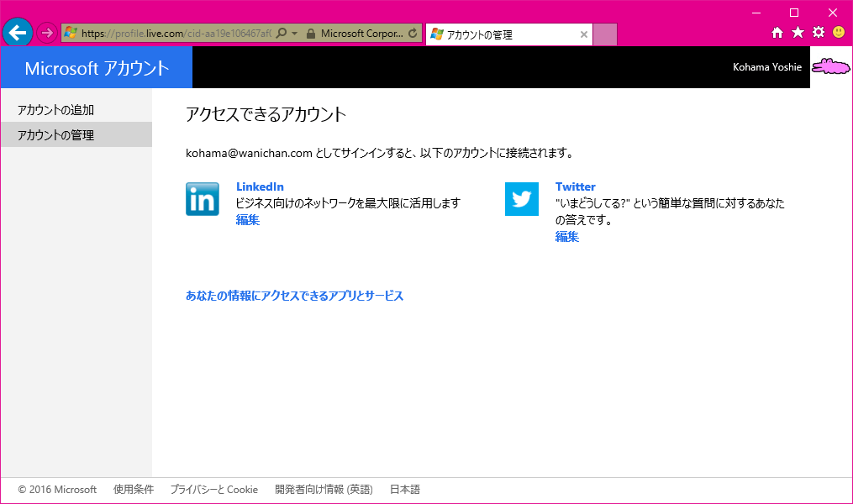Click the Microsoft Corpor... certificate label
Screen dimensions: 853x504
tap(361, 33)
